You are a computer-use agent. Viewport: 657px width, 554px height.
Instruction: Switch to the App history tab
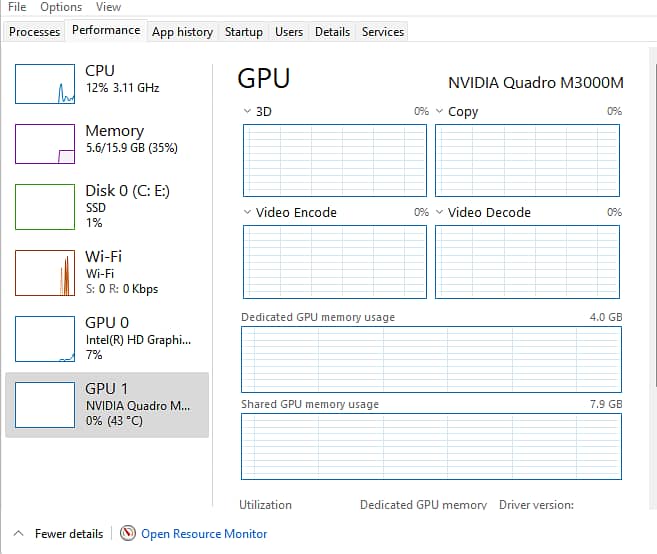[182, 32]
